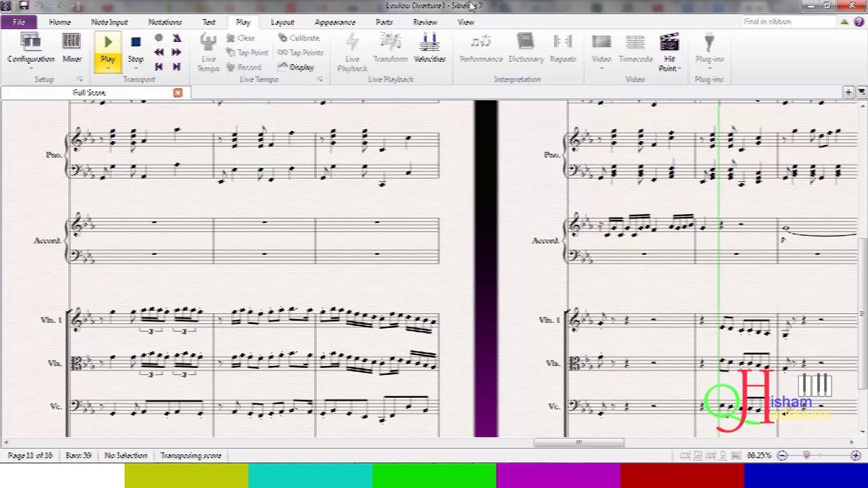868x488 pixels.
Task: Expand the Configuration dropdown in Setup
Action: click(x=31, y=50)
